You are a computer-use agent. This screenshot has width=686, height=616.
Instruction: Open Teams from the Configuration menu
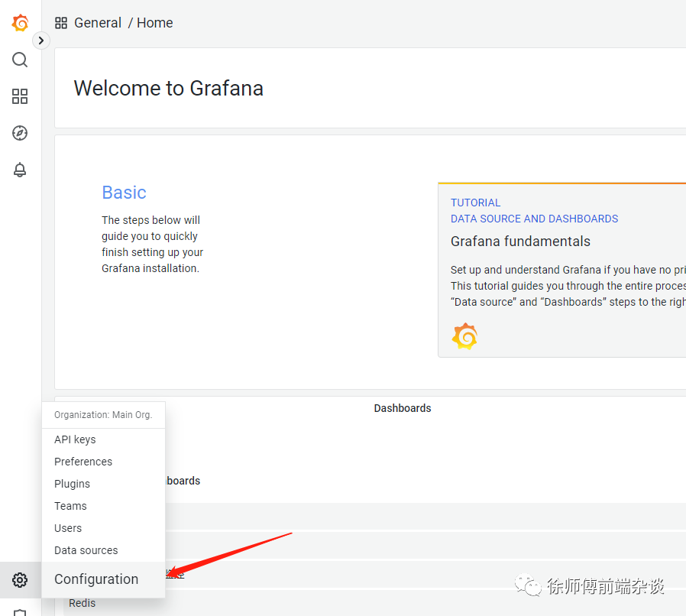point(70,506)
